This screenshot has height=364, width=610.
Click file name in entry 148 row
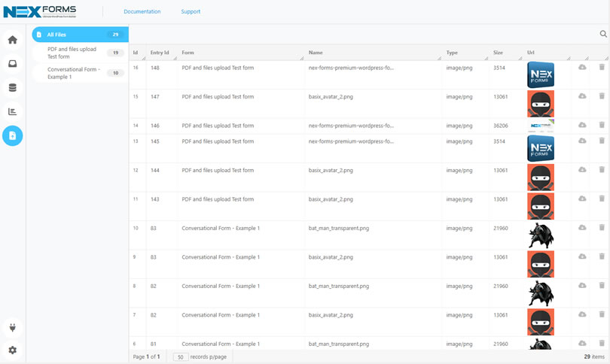click(x=351, y=68)
